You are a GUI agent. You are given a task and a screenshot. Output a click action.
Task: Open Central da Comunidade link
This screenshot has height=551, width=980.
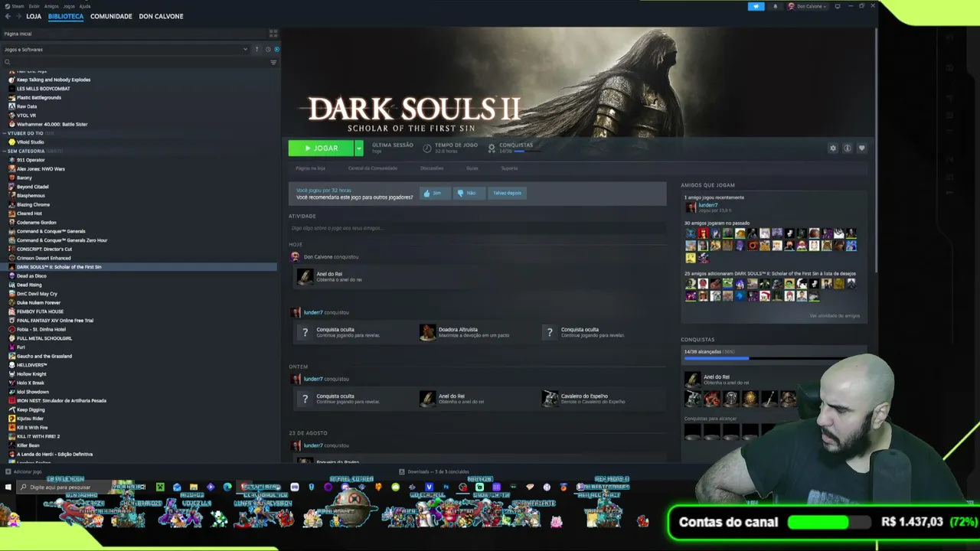click(373, 168)
